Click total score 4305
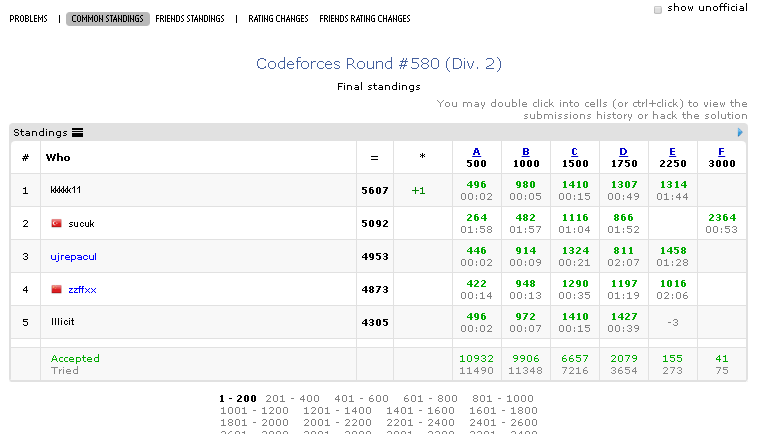The height and width of the screenshot is (434, 759). click(375, 322)
